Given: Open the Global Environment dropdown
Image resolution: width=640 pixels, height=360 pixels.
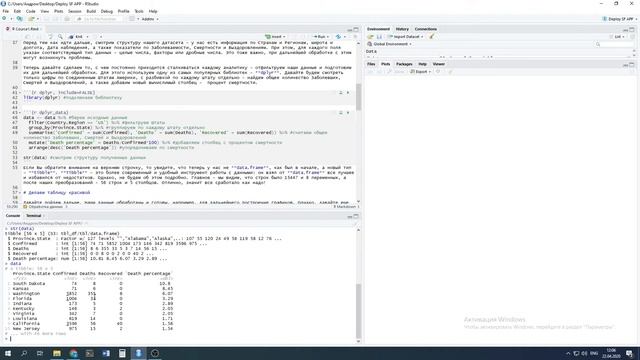Looking at the screenshot, I should [x=390, y=44].
